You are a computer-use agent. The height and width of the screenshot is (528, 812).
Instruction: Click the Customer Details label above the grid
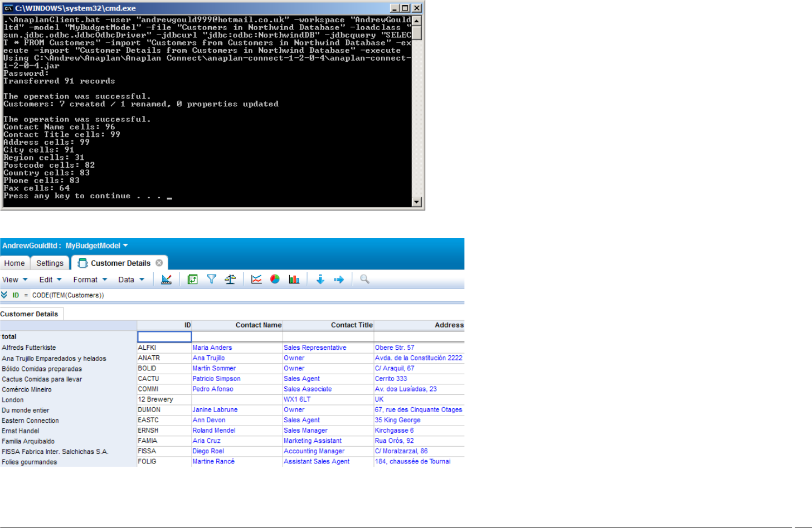(x=30, y=314)
